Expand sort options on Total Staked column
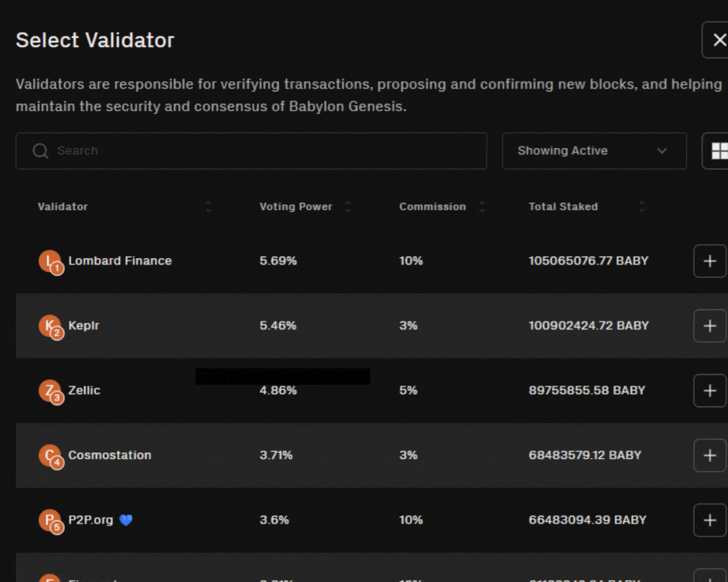This screenshot has height=582, width=728. click(x=642, y=206)
